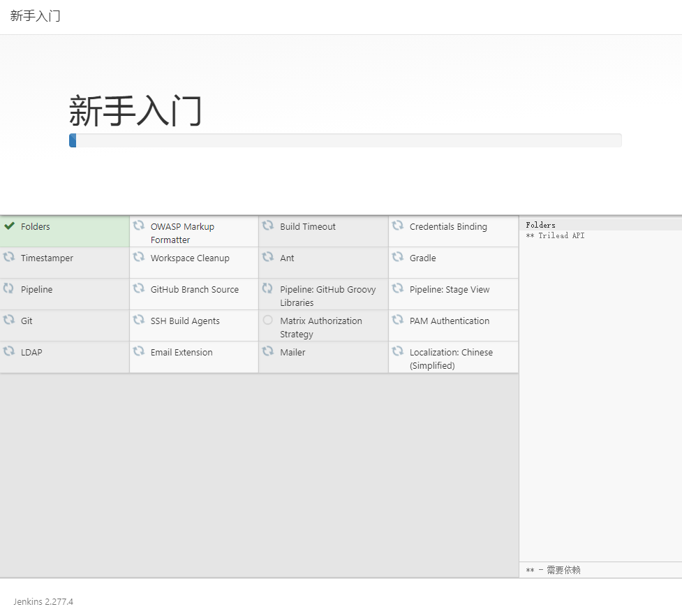Click the spinner icon next to Build Timeout
The width and height of the screenshot is (682, 616).
(x=268, y=226)
